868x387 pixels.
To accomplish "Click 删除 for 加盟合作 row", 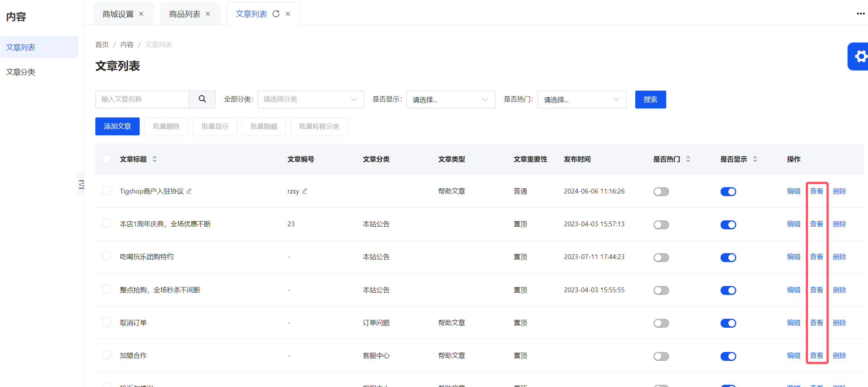I will click(839, 356).
